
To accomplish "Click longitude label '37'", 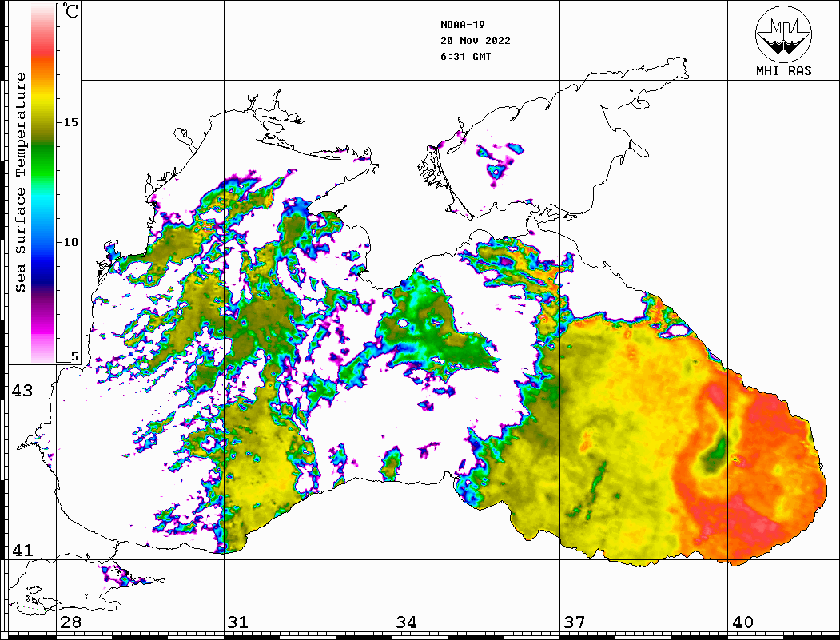I will (575, 622).
